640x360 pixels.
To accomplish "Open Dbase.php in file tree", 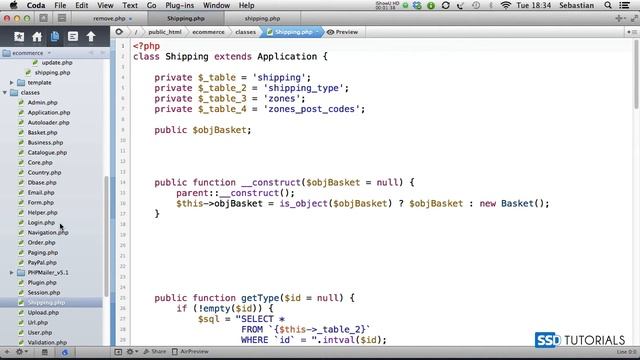I will point(42,182).
